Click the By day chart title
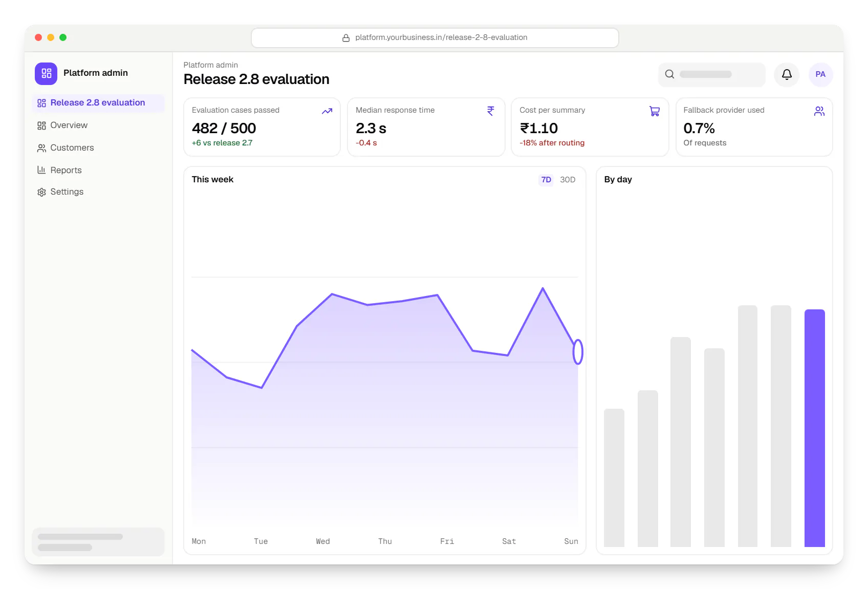Image resolution: width=868 pixels, height=589 pixels. tap(618, 180)
